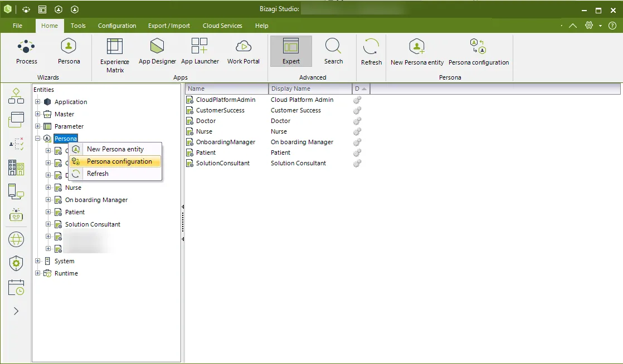Collapse the Persona tree node
The image size is (623, 364).
click(x=38, y=139)
